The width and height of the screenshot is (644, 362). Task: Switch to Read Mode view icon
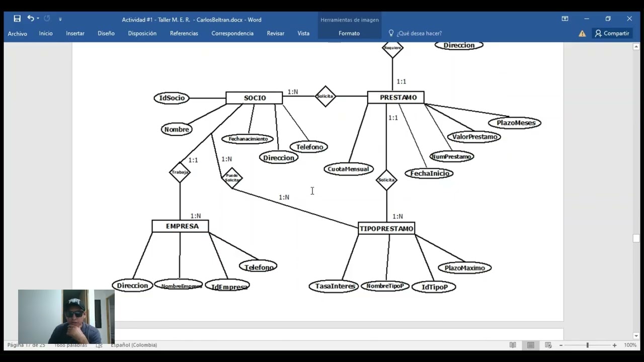[513, 345]
